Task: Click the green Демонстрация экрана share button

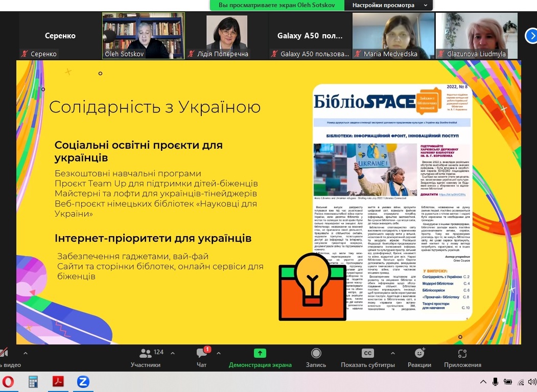Action: coord(260,357)
